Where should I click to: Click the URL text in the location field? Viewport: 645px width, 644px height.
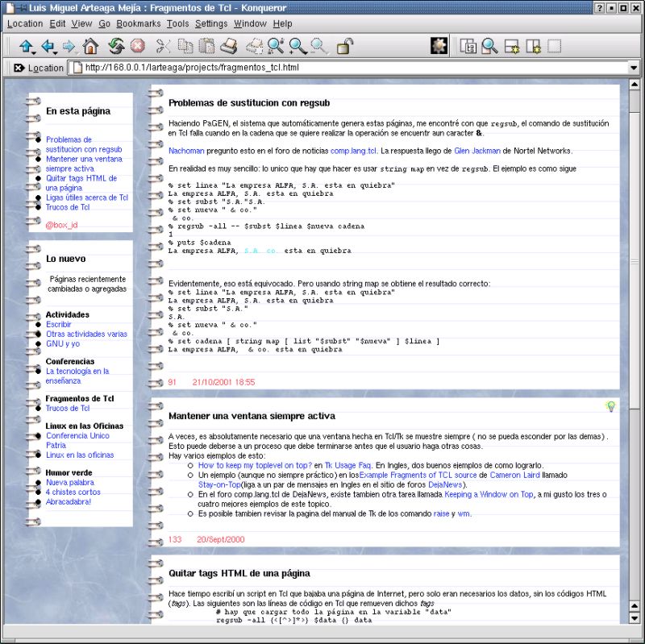pos(192,68)
